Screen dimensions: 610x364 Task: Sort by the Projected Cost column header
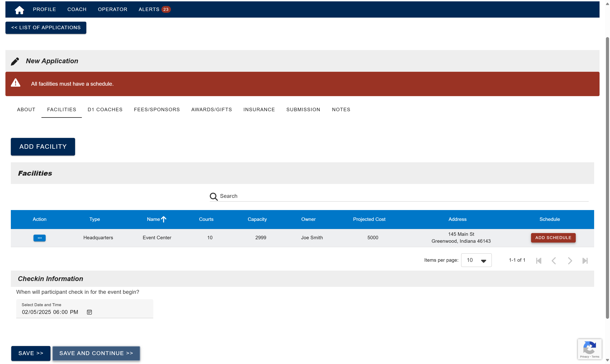pyautogui.click(x=369, y=219)
